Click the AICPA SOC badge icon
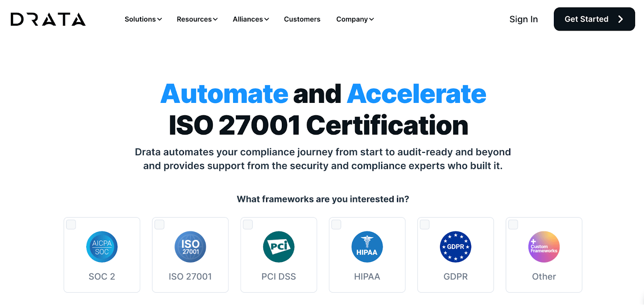 tap(102, 247)
